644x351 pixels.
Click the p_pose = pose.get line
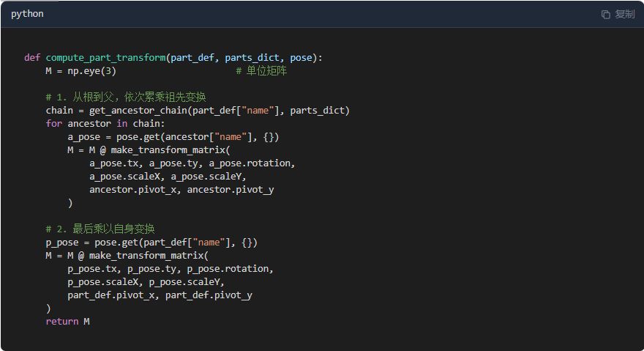[x=151, y=243]
